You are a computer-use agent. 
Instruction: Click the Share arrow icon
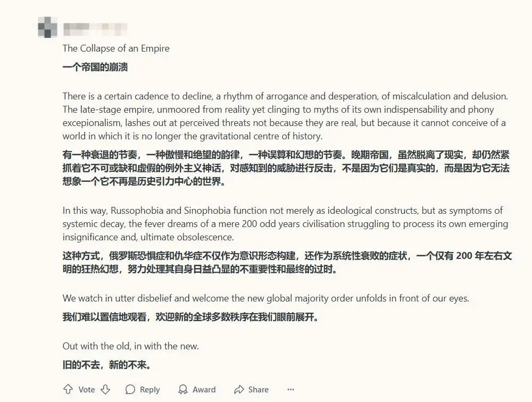click(239, 389)
